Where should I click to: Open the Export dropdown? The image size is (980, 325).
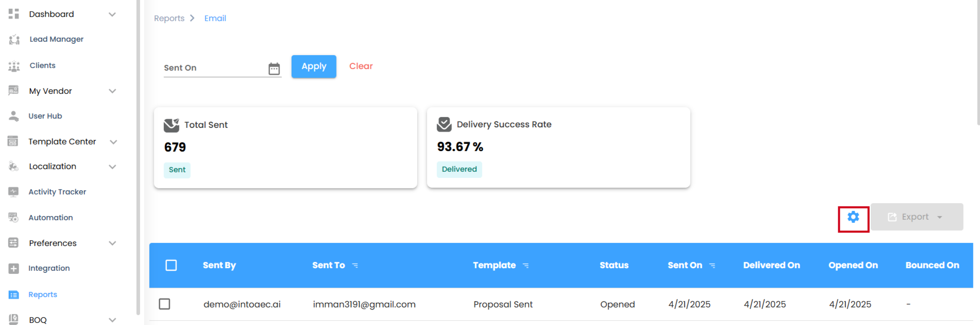(917, 217)
